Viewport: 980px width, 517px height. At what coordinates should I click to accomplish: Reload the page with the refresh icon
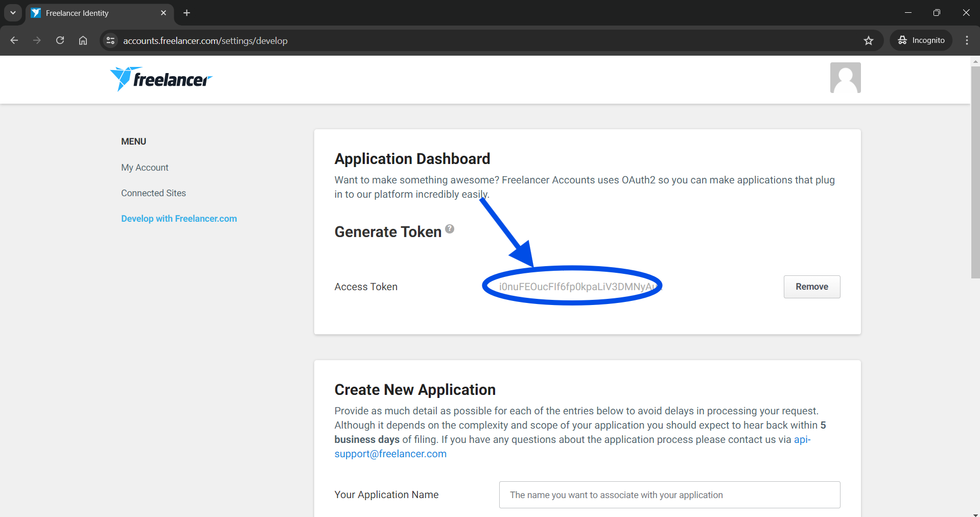(x=60, y=40)
